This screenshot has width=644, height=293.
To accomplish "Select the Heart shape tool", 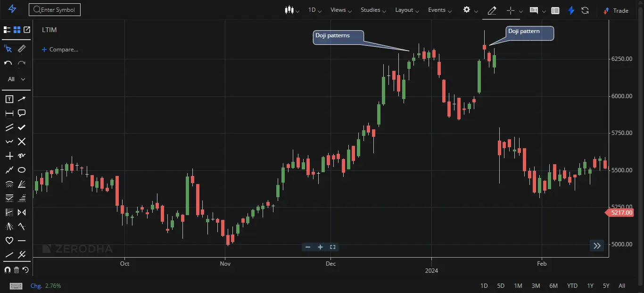I will (x=9, y=241).
